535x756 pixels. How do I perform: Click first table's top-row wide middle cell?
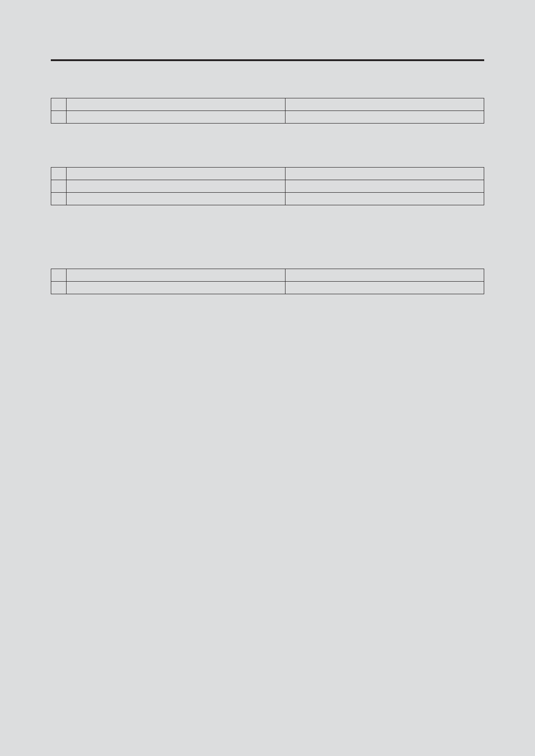(x=176, y=104)
